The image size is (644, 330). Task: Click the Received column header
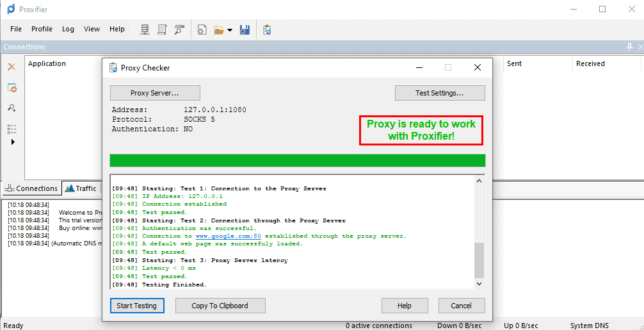click(590, 63)
